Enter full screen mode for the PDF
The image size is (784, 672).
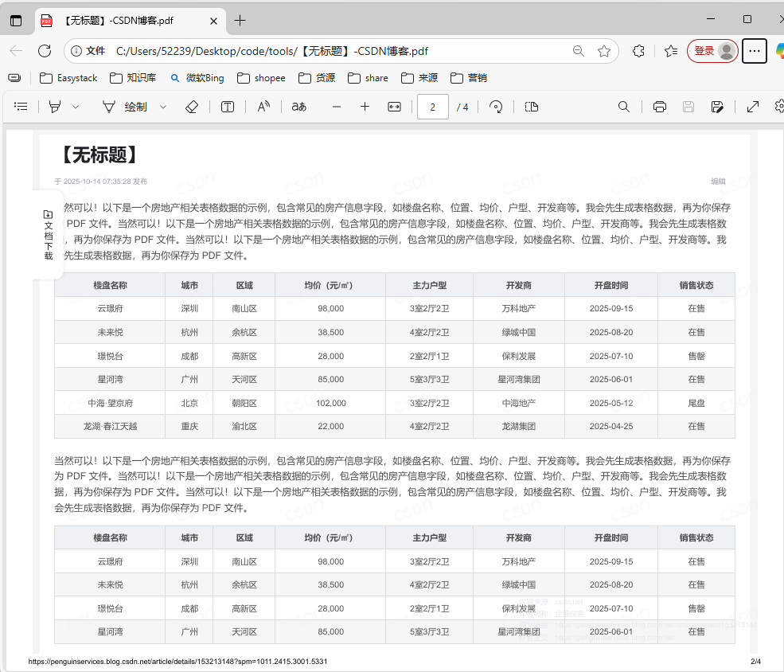point(753,106)
